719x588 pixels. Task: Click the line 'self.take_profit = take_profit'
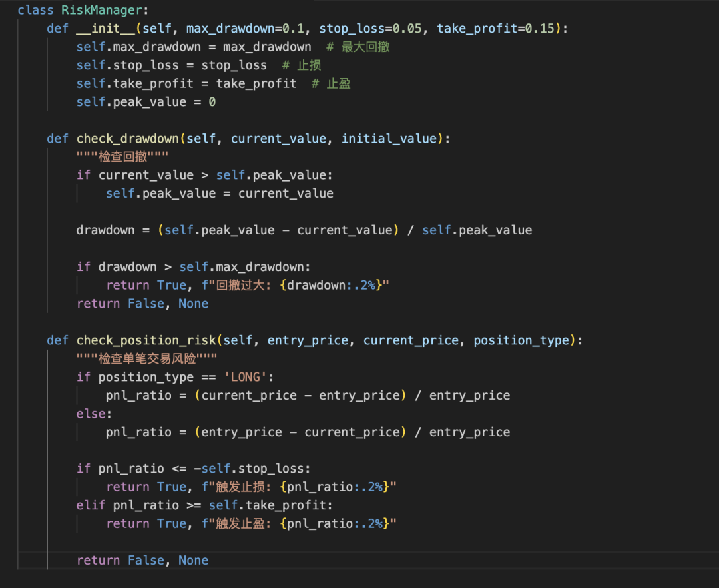click(186, 83)
